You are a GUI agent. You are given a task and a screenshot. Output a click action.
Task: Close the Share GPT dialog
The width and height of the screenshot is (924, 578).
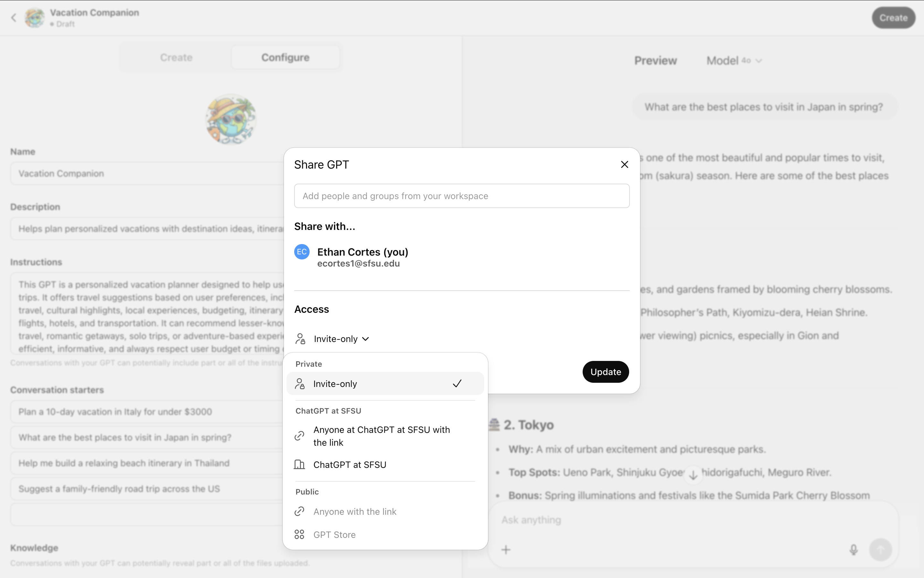[624, 164]
